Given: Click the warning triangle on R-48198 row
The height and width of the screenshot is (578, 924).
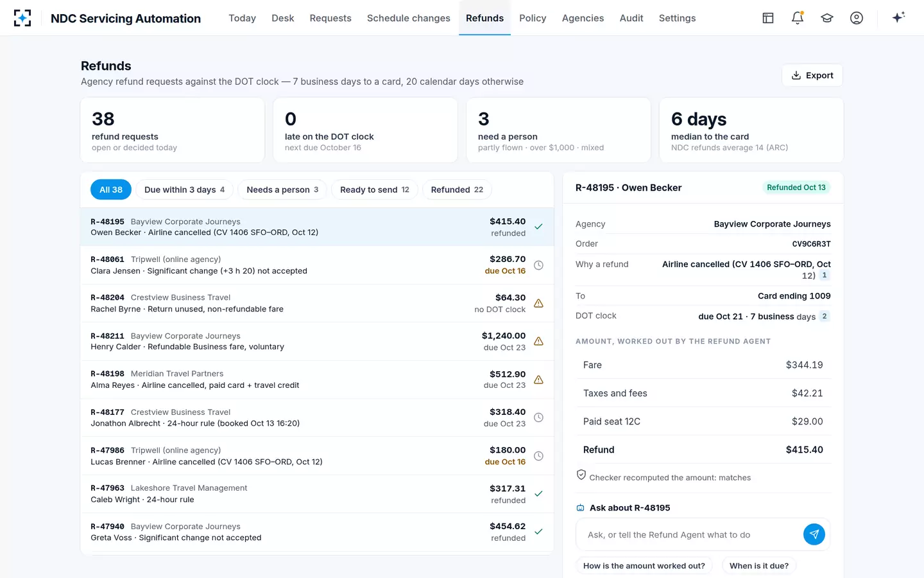Looking at the screenshot, I should pyautogui.click(x=539, y=380).
